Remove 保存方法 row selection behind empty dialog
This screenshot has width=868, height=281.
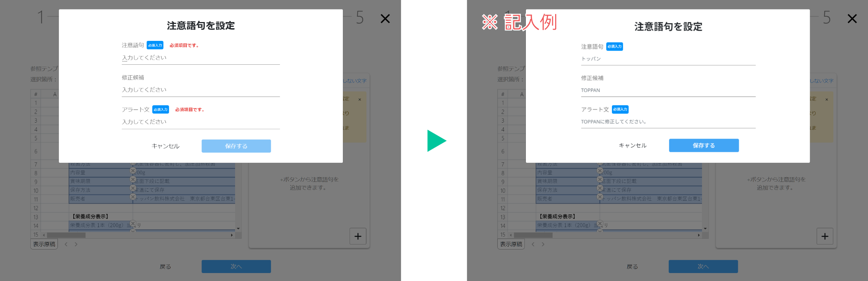pyautogui.click(x=133, y=188)
